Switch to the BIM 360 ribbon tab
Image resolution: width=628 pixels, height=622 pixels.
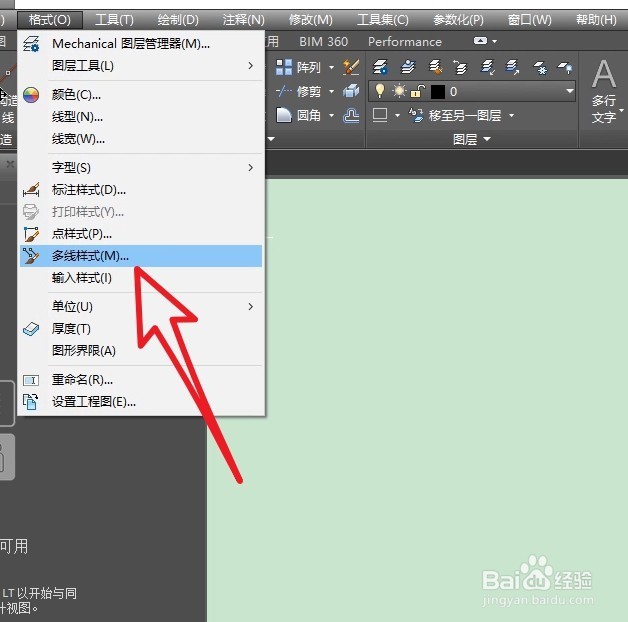[324, 42]
